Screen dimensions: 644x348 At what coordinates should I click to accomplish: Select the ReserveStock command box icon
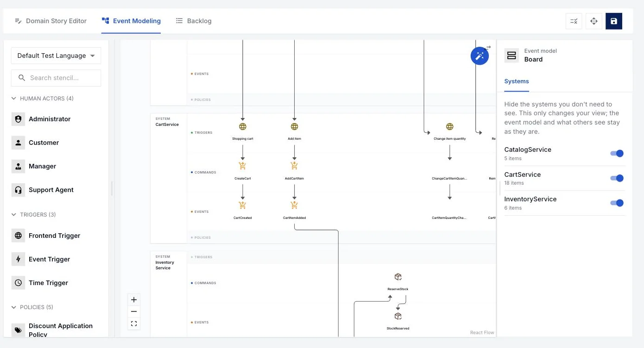(x=398, y=277)
